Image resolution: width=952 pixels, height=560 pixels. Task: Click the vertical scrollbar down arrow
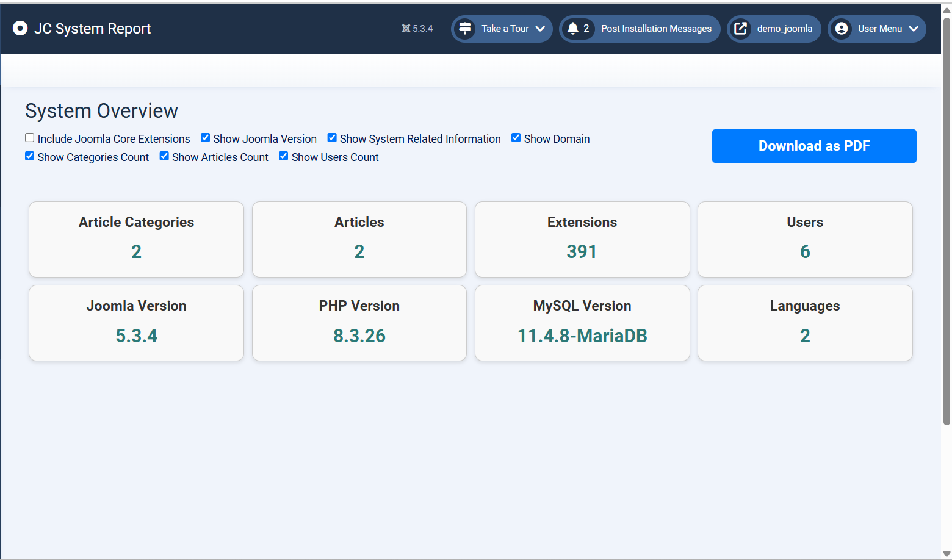tap(947, 554)
